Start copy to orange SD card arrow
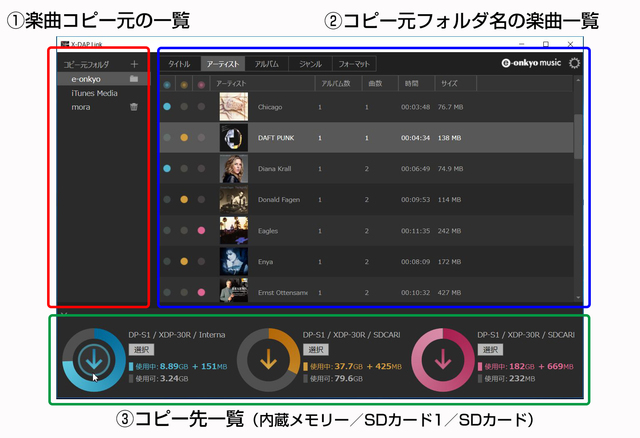Screen dimensions: 640x438 [268, 360]
